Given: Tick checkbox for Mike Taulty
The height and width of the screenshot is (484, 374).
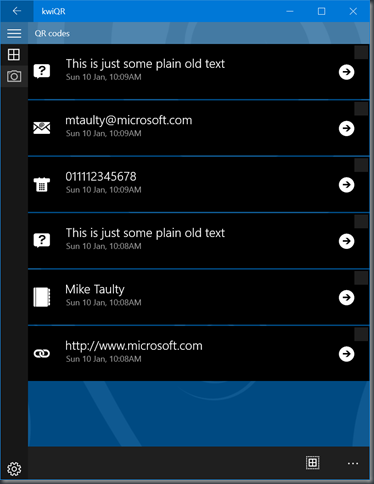Looking at the screenshot, I should (361, 278).
